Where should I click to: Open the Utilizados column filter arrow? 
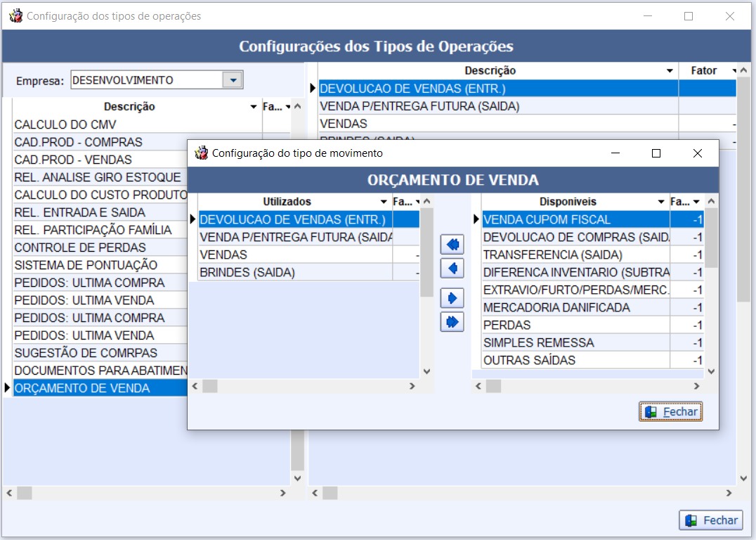pos(384,202)
